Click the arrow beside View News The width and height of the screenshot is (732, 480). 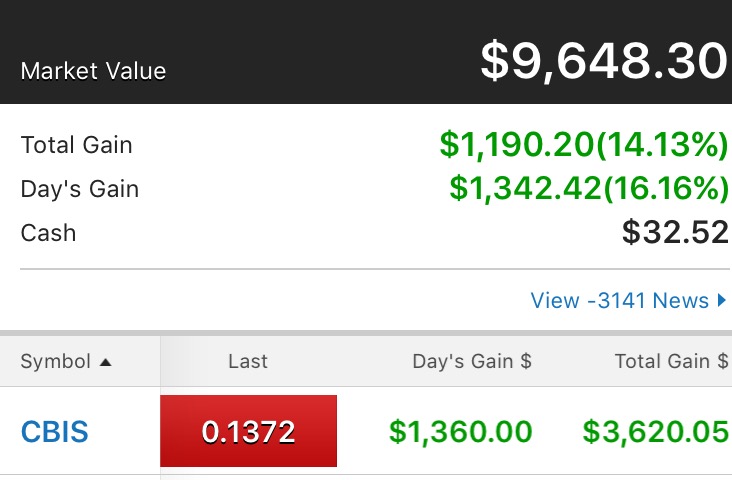point(722,300)
